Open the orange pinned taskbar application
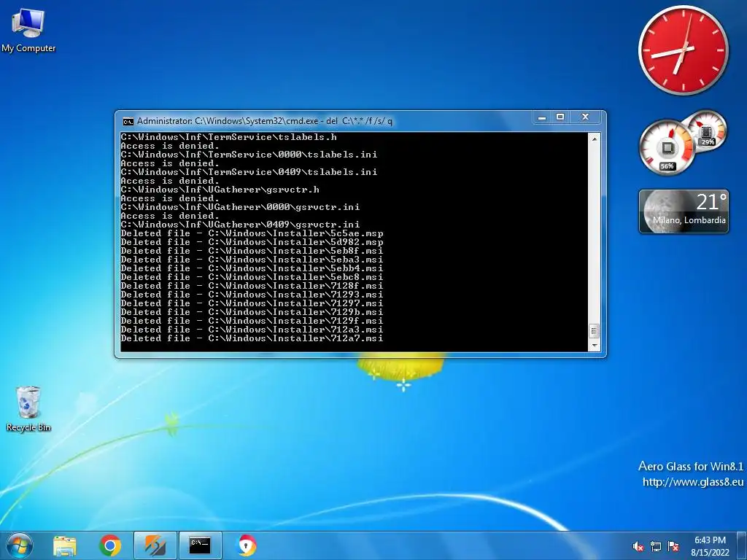 pyautogui.click(x=155, y=545)
